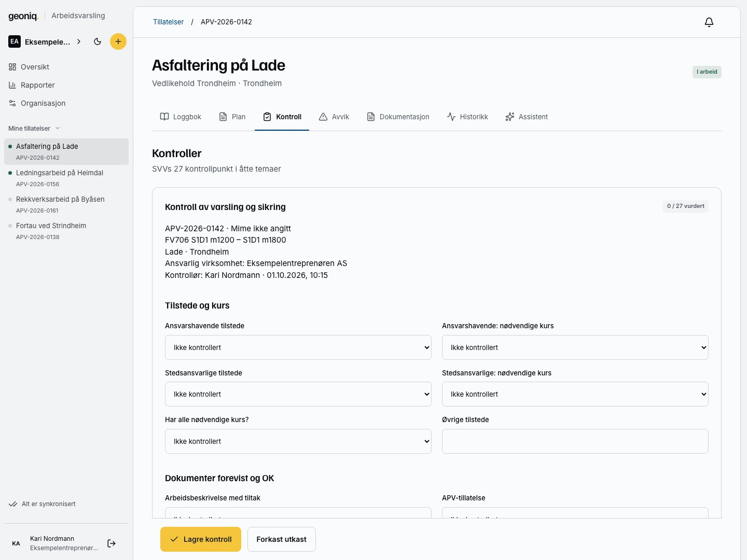Click the APV-2026-0142 breadcrumb text
This screenshot has height=560, width=747.
pos(226,22)
